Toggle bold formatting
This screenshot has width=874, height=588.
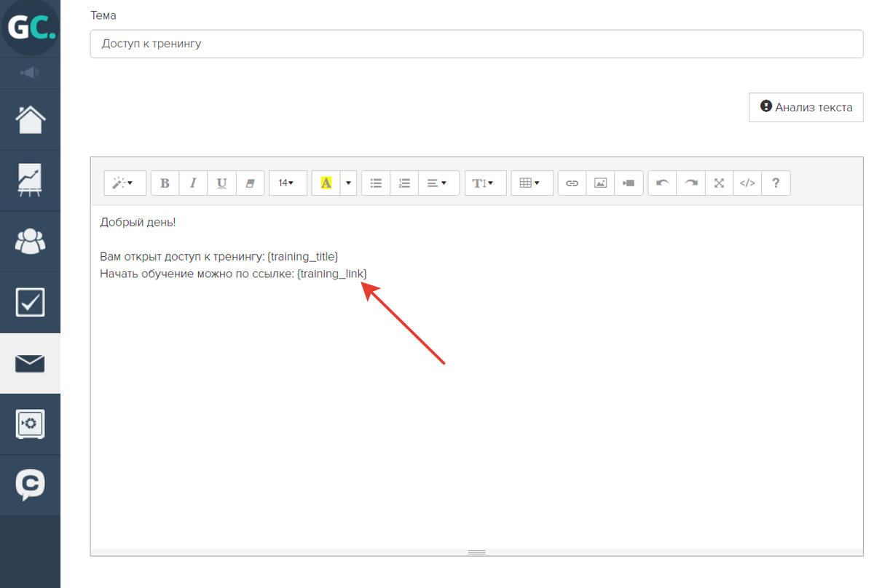click(165, 183)
